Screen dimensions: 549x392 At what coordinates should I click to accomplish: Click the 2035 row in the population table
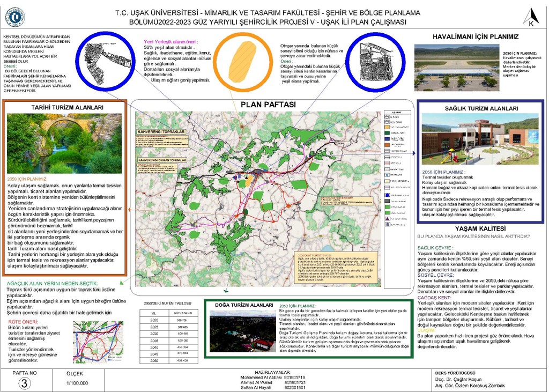(169, 341)
